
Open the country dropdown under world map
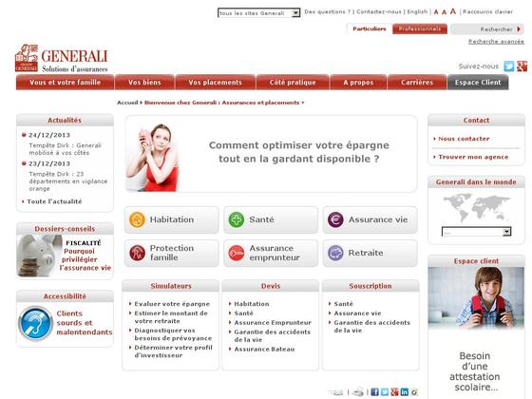tap(476, 232)
